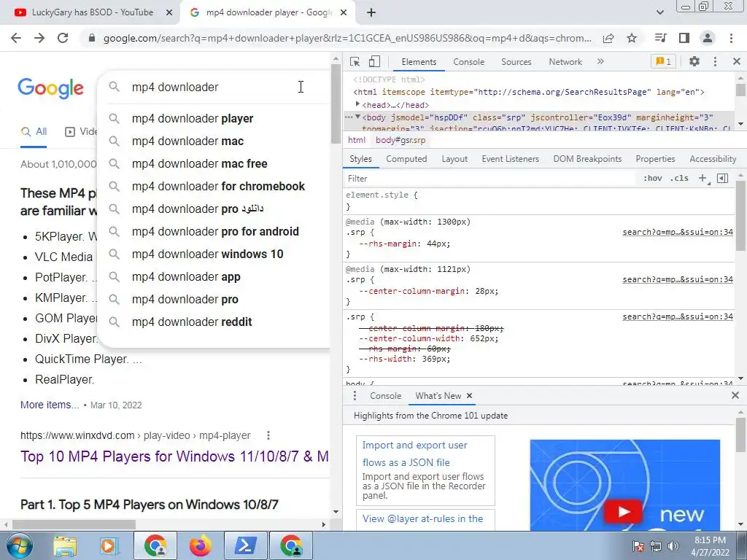This screenshot has width=747, height=560.
Task: Select suggestion 'mp4 downloader player'
Action: click(193, 119)
